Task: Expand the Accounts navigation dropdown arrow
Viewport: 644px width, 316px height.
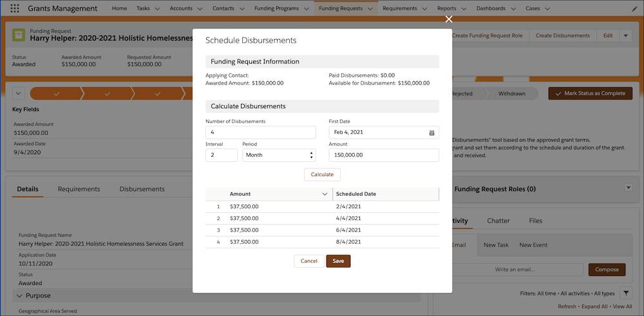Action: click(200, 8)
